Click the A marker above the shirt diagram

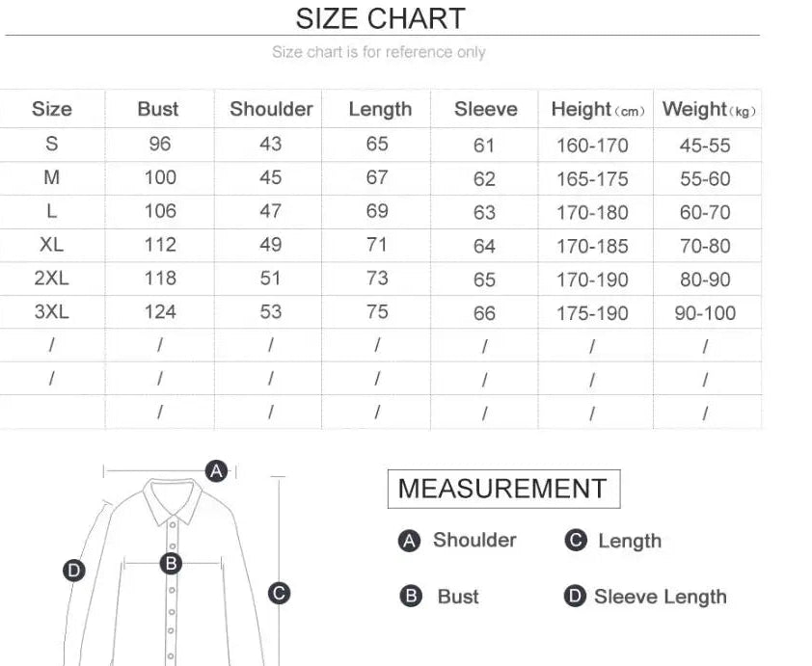click(x=217, y=471)
